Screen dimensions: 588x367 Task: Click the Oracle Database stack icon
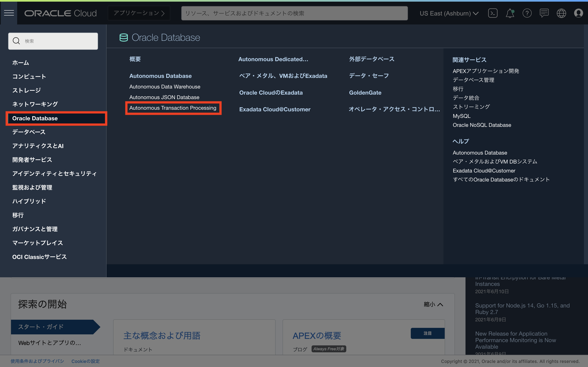tap(124, 38)
